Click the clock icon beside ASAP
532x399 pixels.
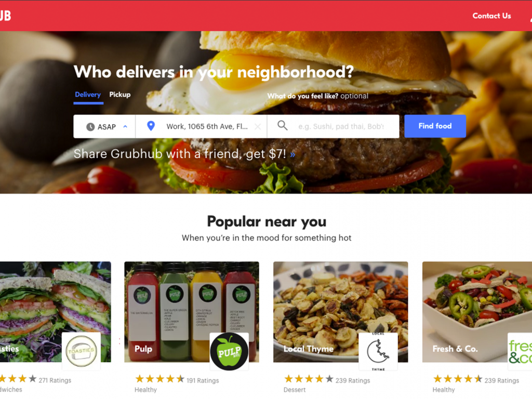[x=90, y=127]
